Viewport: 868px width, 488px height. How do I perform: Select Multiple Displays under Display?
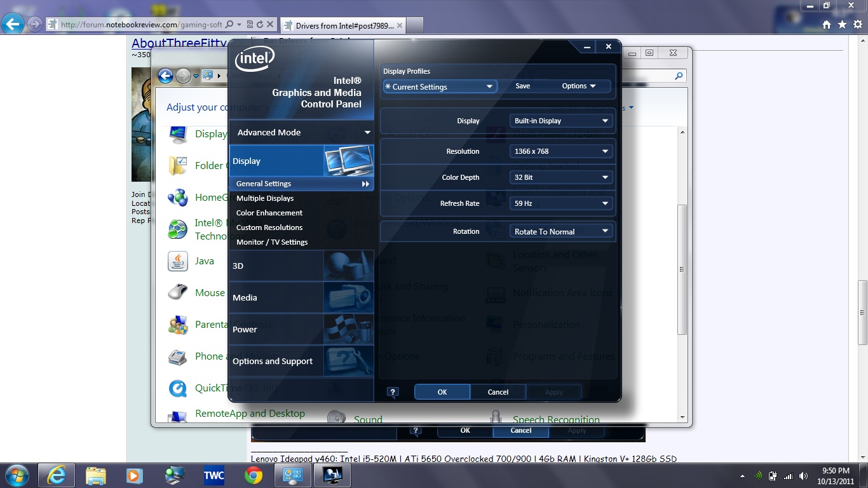pyautogui.click(x=265, y=198)
